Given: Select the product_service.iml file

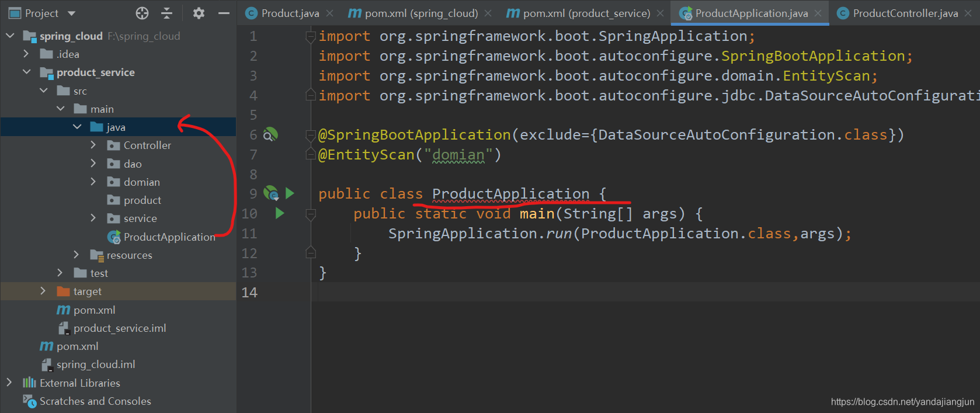Looking at the screenshot, I should [119, 328].
